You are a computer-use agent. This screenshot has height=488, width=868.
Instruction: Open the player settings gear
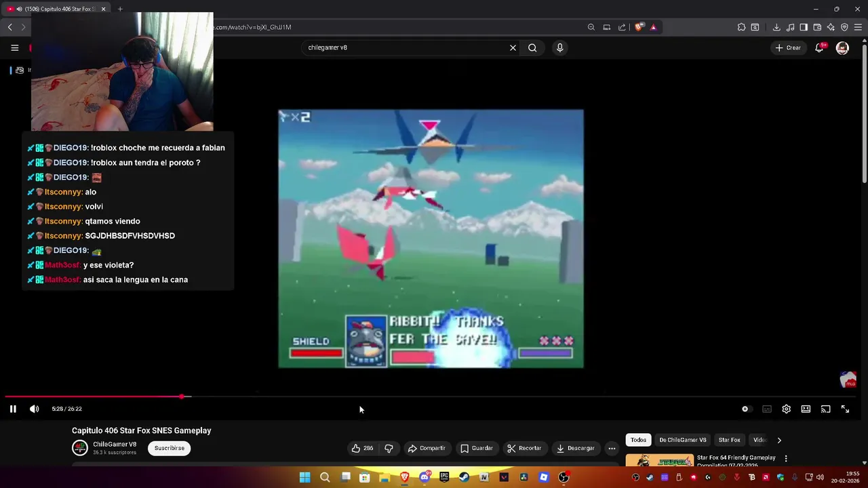786,409
